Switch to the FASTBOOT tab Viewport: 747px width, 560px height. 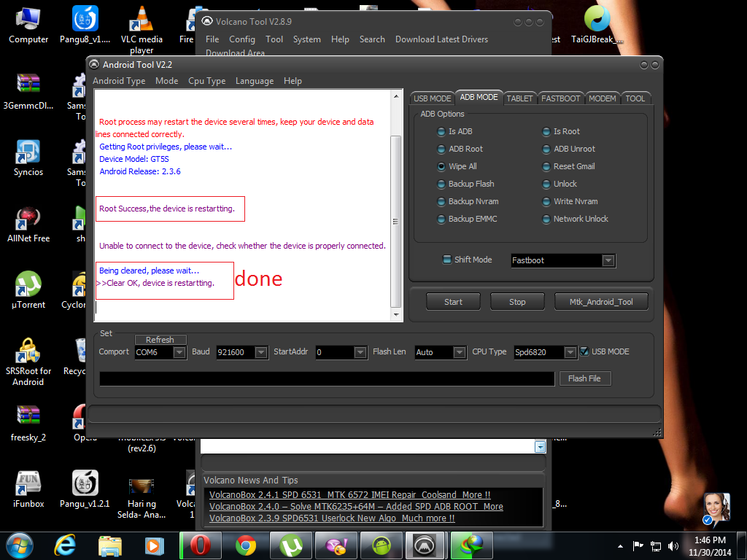(561, 98)
